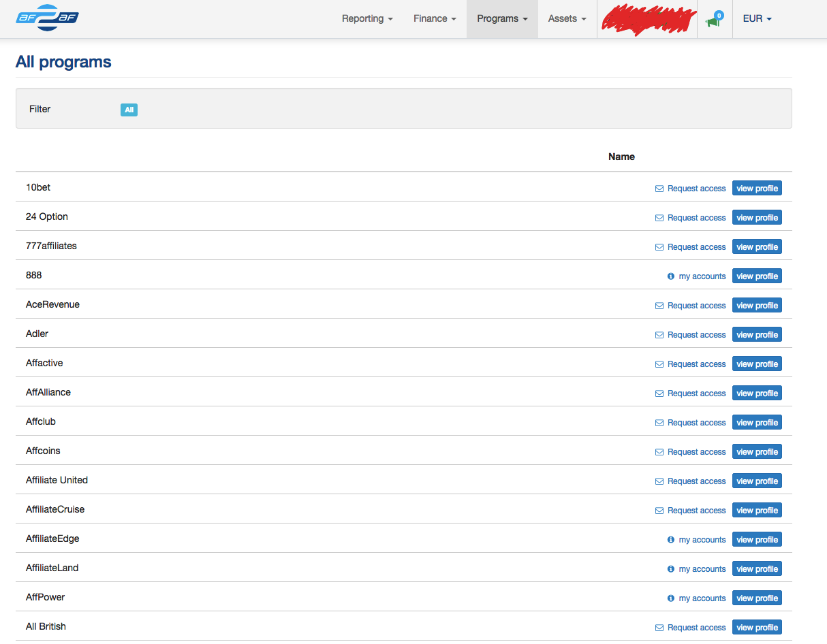Click the 777affiliates program name
Image resolution: width=827 pixels, height=644 pixels.
pos(51,246)
